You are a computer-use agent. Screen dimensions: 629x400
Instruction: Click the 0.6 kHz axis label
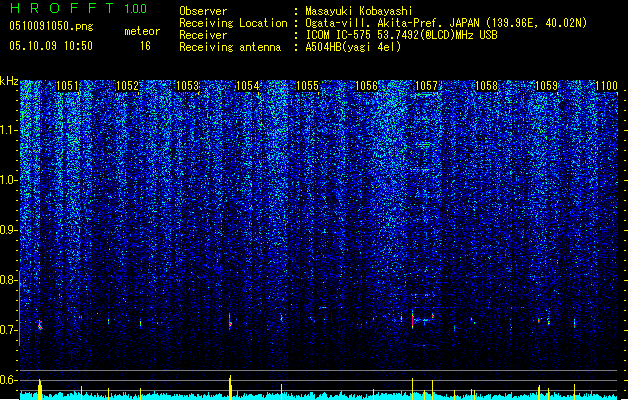pos(8,380)
